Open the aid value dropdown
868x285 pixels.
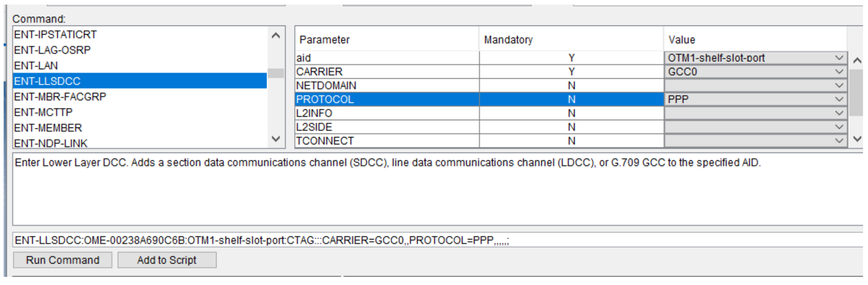pyautogui.click(x=839, y=58)
